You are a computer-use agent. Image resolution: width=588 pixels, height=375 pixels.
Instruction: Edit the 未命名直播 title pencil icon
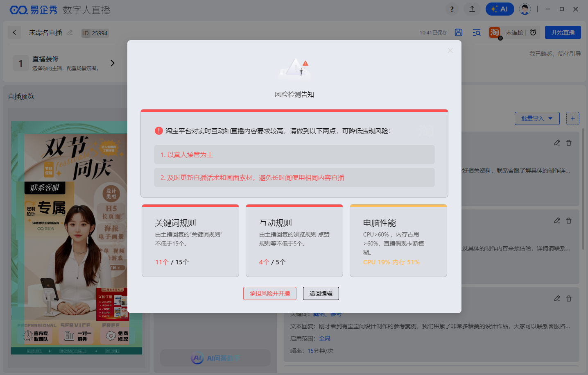70,32
